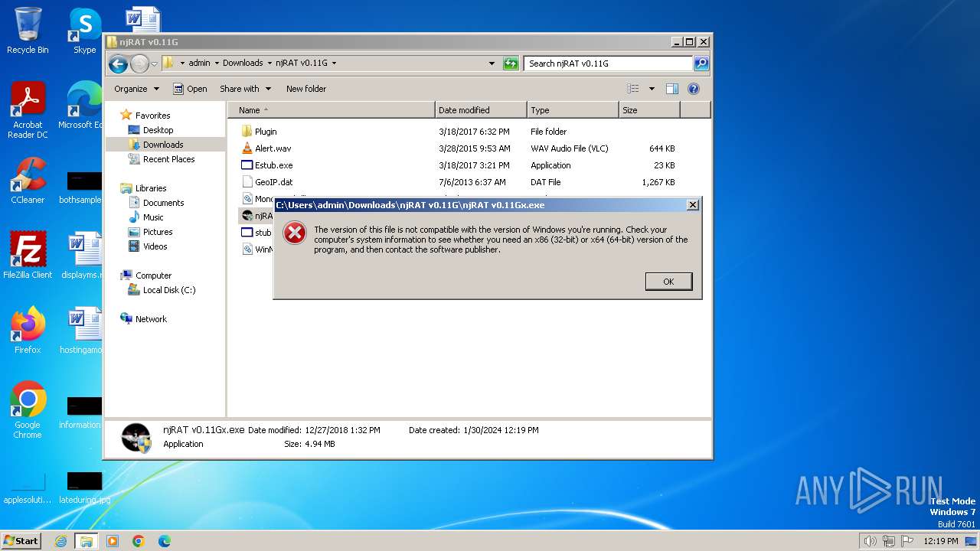Click the Favorites group in navigation pane
The height and width of the screenshot is (551, 980).
coord(152,116)
